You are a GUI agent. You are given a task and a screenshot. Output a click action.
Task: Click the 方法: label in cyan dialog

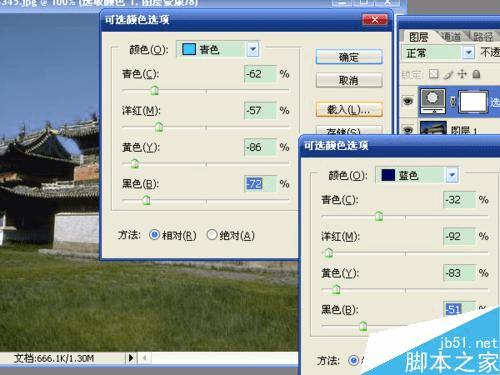pyautogui.click(x=129, y=235)
